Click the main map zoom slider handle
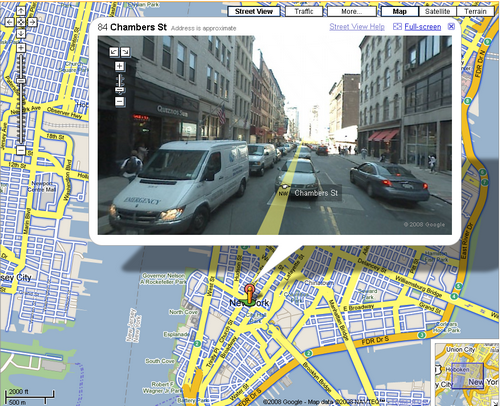Image resolution: width=500 pixels, height=406 pixels. point(21,81)
